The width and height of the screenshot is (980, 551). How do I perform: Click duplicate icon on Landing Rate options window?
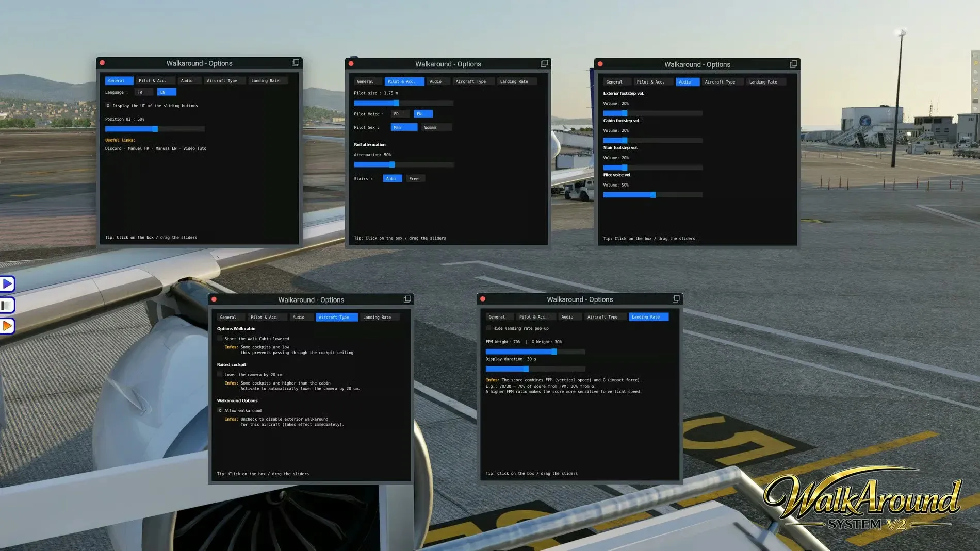pos(675,298)
